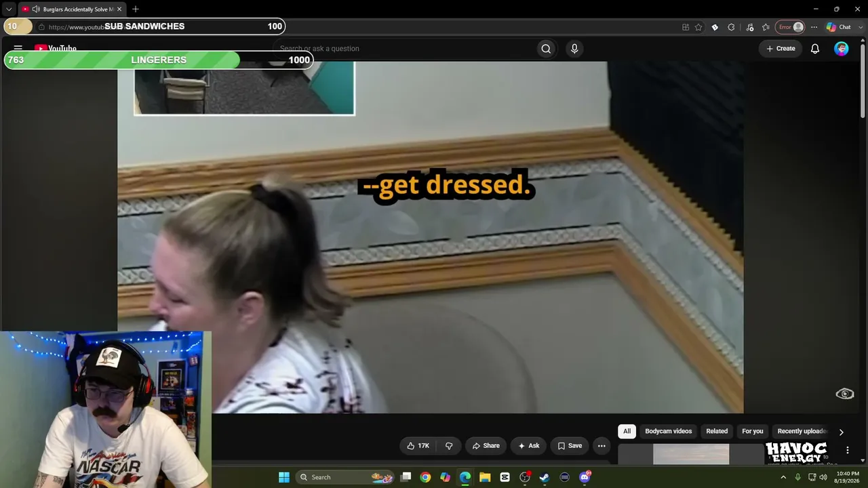Open CapCut from the taskbar
868x488 pixels.
505,477
